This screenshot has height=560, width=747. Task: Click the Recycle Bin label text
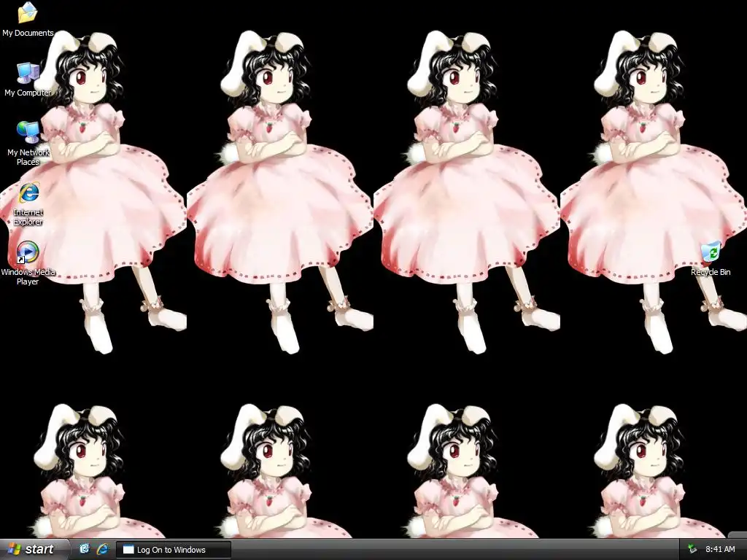tap(711, 272)
